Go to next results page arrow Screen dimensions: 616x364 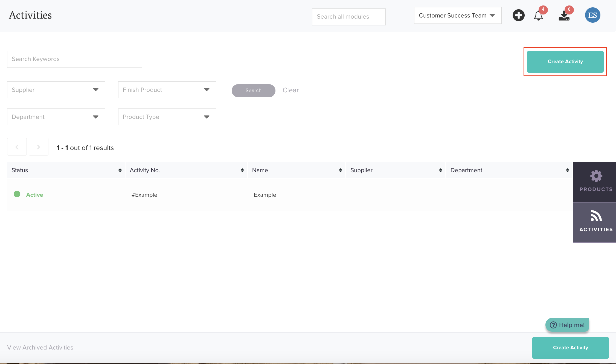tap(39, 147)
